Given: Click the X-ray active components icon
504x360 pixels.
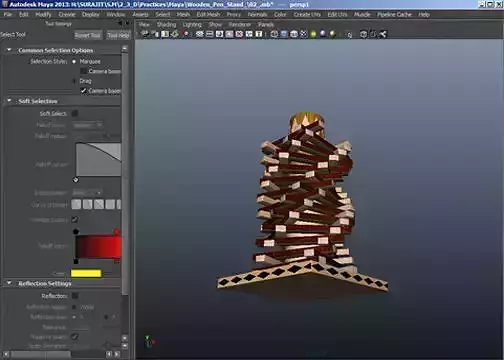Looking at the screenshot, I should [x=373, y=34].
